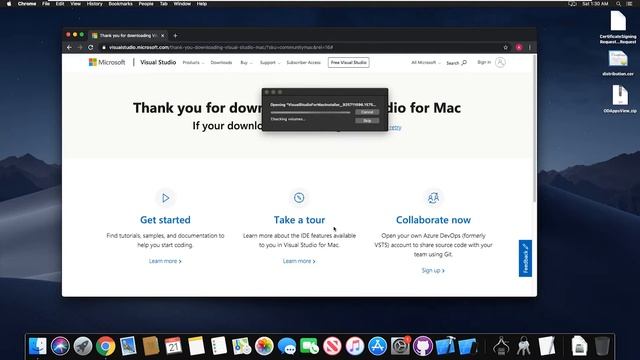Open the News app in the dock

point(332,346)
